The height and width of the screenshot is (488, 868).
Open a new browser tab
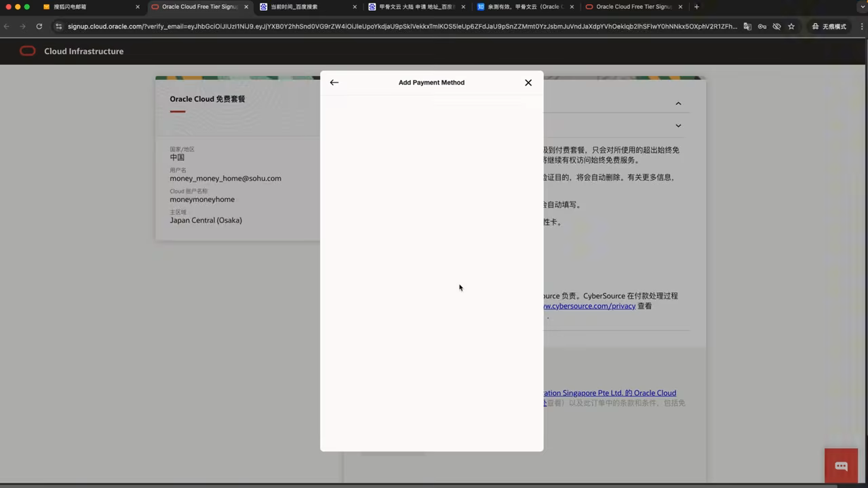click(696, 7)
